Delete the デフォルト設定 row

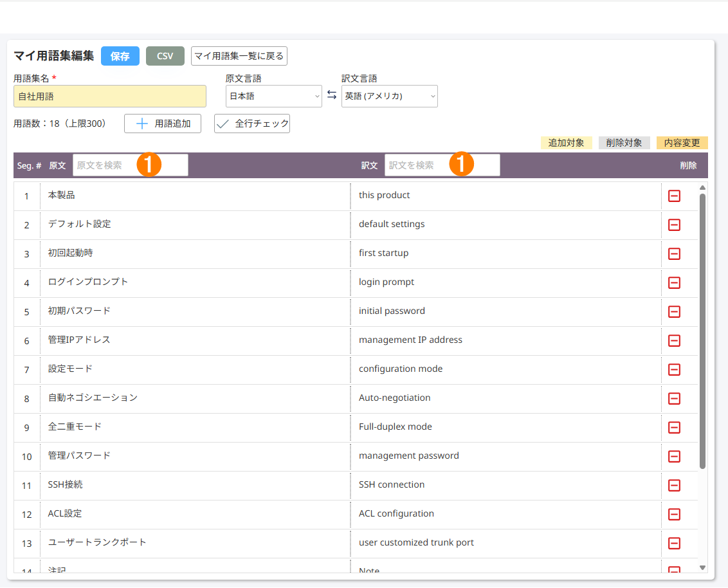(674, 225)
